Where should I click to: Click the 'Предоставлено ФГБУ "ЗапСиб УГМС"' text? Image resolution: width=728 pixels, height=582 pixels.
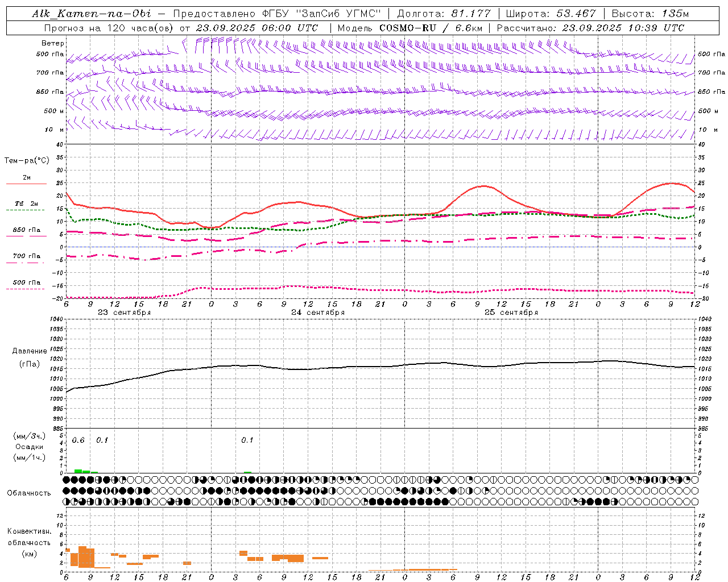(277, 14)
